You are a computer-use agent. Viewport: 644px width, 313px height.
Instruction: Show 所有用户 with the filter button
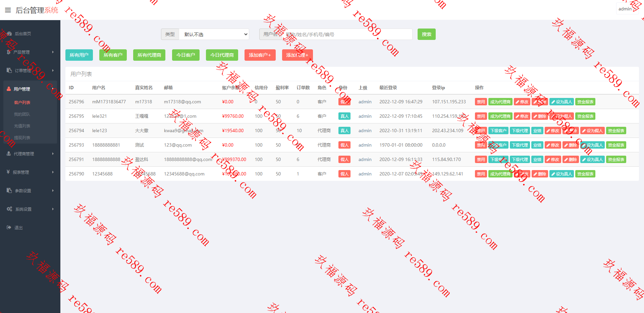[79, 55]
